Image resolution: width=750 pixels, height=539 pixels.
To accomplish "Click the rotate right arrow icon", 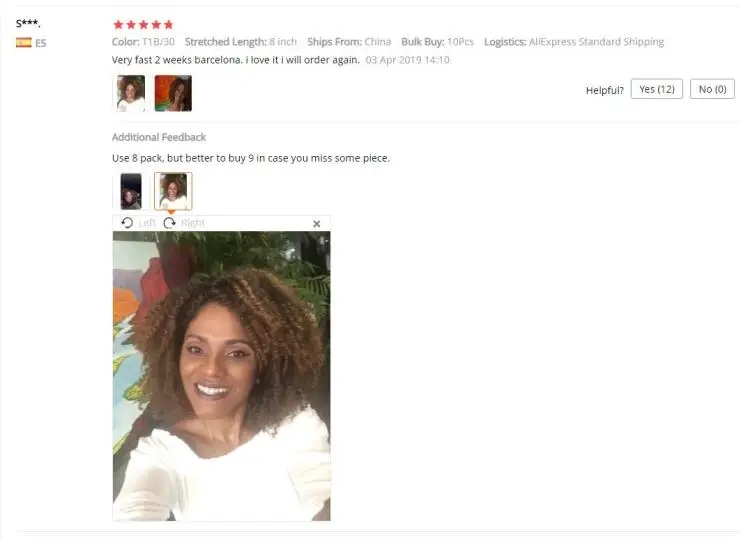I will tap(169, 223).
